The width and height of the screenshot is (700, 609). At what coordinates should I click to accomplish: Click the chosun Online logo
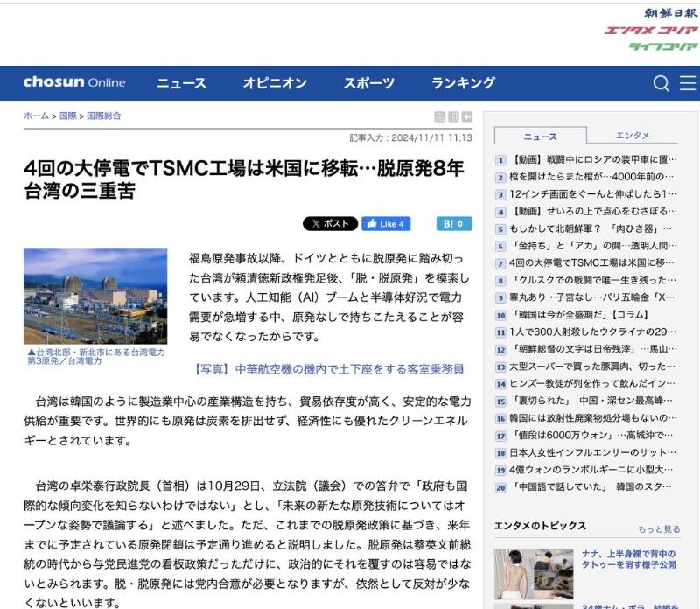click(74, 83)
